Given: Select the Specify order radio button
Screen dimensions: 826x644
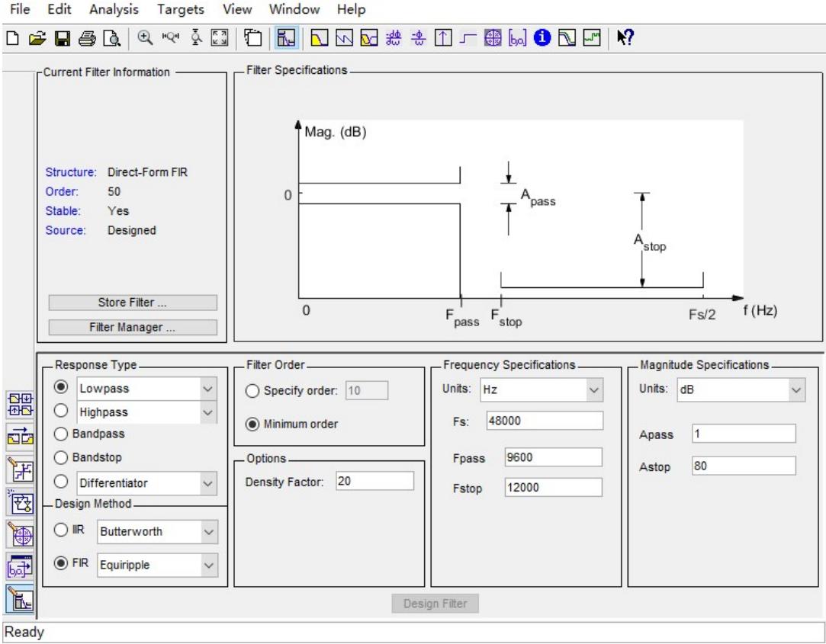Looking at the screenshot, I should (x=251, y=392).
